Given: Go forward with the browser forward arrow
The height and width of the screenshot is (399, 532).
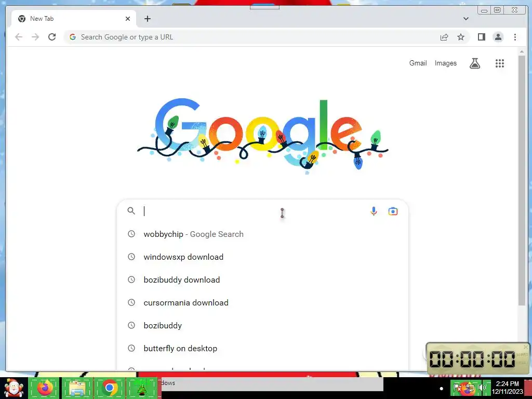Looking at the screenshot, I should pyautogui.click(x=35, y=37).
